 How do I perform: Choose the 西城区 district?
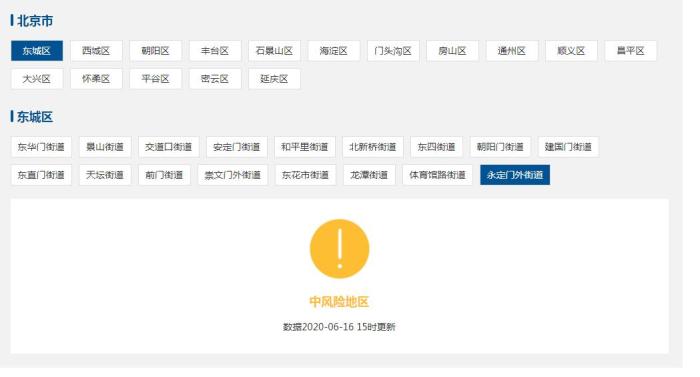[96, 51]
